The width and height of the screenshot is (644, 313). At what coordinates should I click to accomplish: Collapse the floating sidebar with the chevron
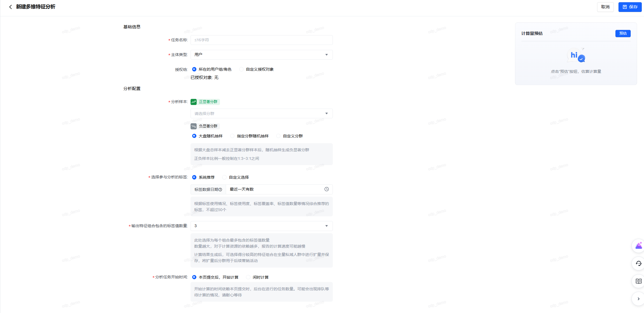(x=639, y=299)
